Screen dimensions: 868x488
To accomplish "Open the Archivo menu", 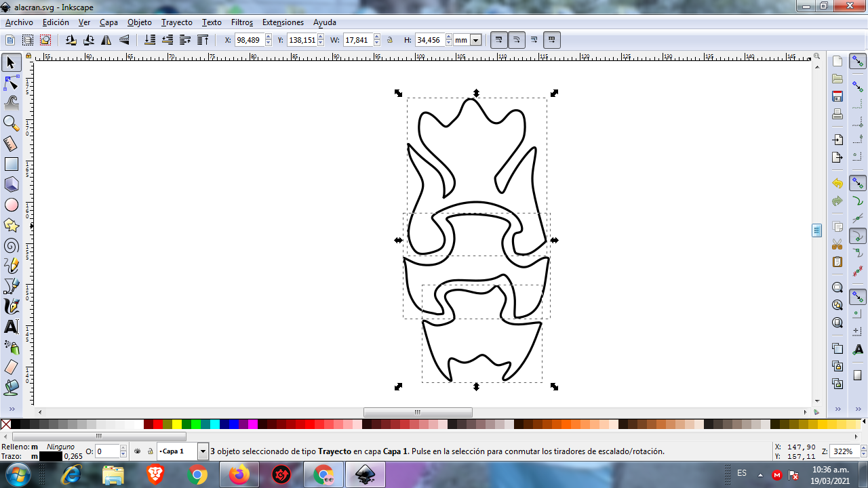I will (x=19, y=22).
